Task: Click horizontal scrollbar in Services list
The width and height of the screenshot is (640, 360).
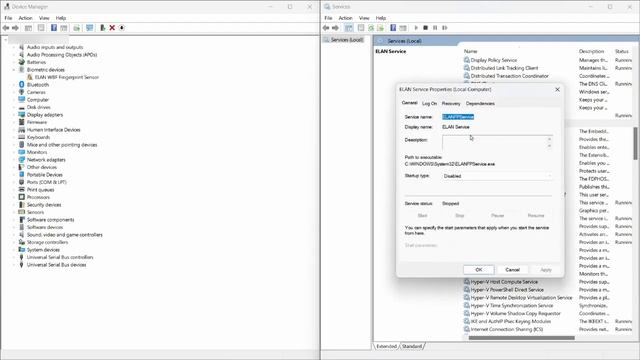Action: click(522, 338)
